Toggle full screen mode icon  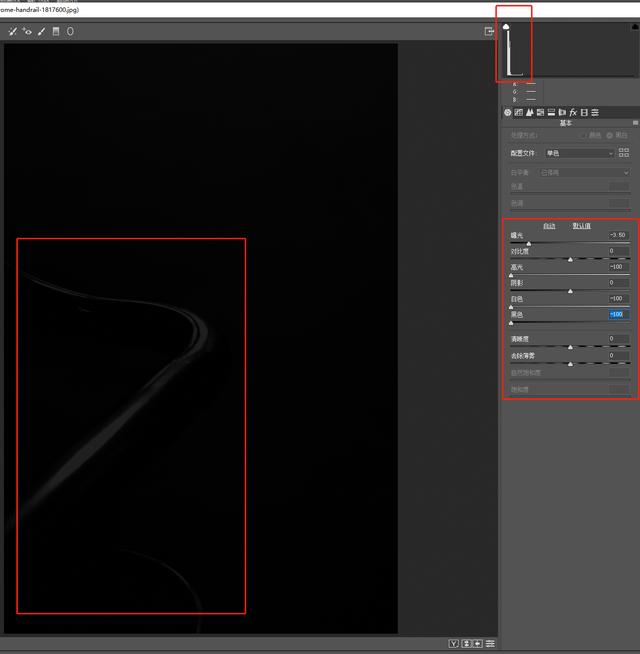click(489, 31)
